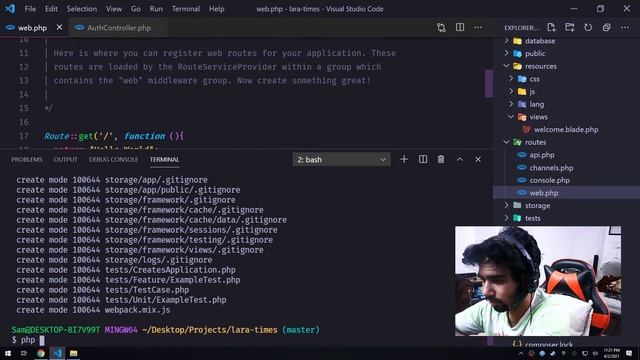Kill the terminal with trash icon
Screen dimensions: 640x360
click(x=441, y=159)
